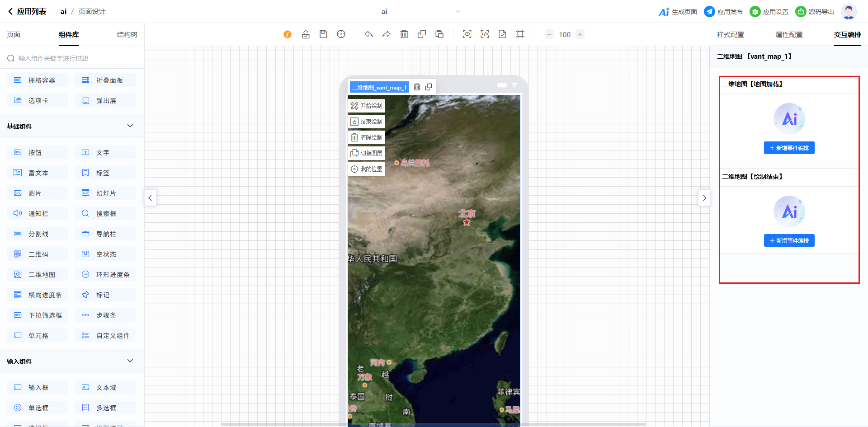
Task: Click 开始绘制 on the map
Action: coord(367,106)
